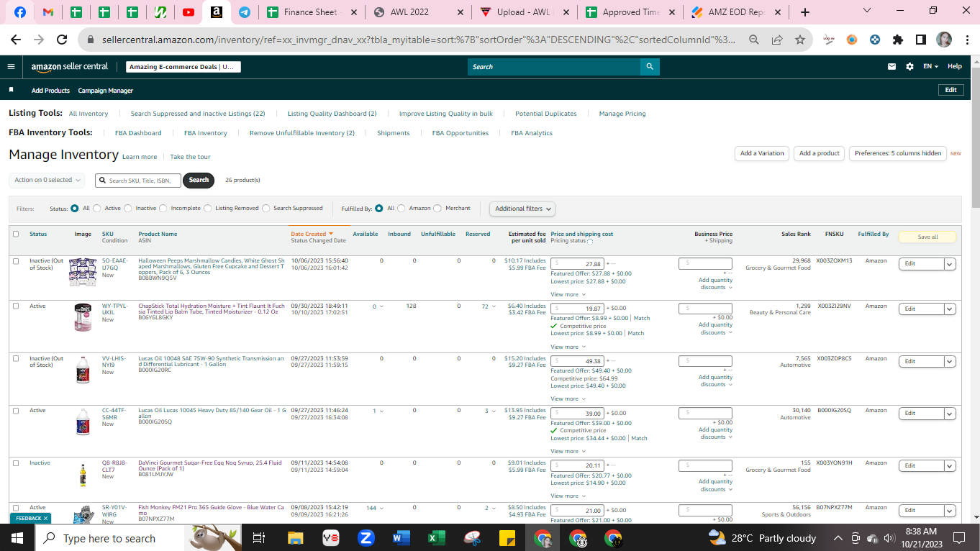Open Edit dropdown arrow for ChapStick row
This screenshot has height=551, width=980.
click(950, 309)
